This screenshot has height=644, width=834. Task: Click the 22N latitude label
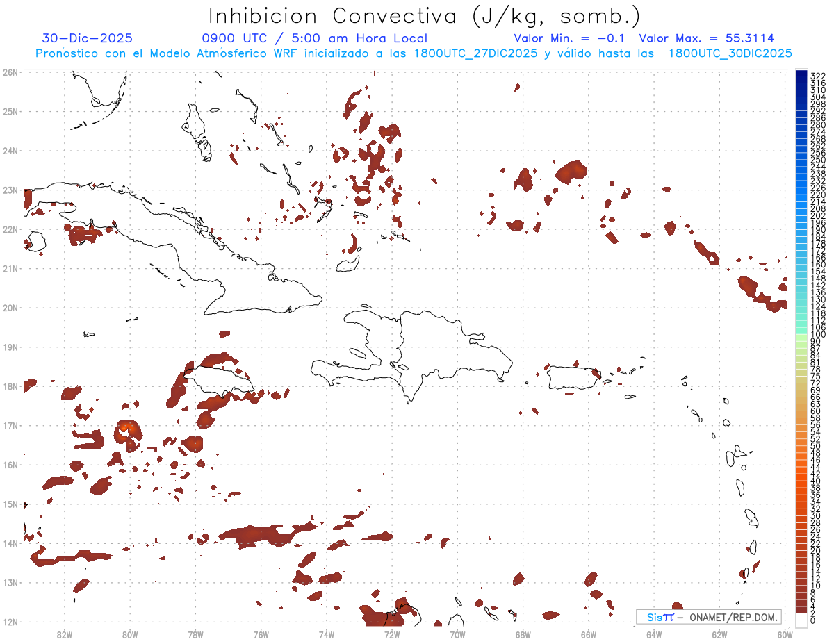[x=10, y=229]
